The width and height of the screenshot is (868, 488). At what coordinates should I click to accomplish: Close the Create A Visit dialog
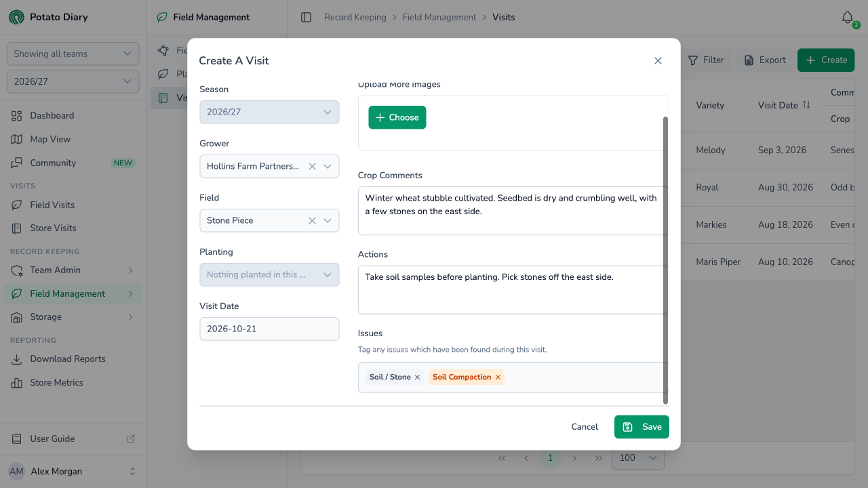(658, 60)
